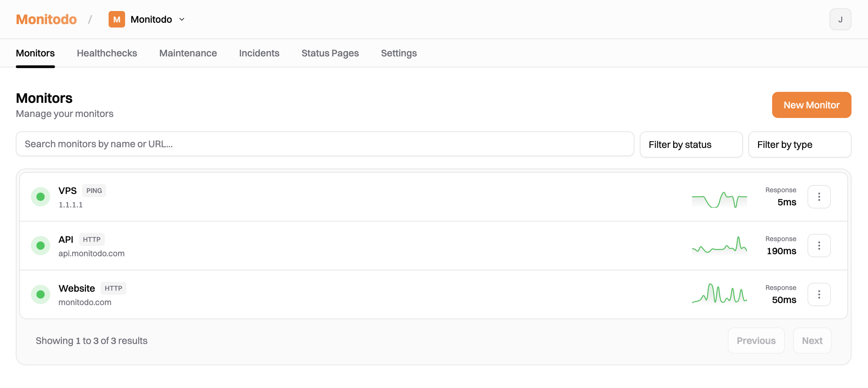Open the Status Pages tab
Image resolution: width=868 pixels, height=388 pixels.
pos(330,53)
